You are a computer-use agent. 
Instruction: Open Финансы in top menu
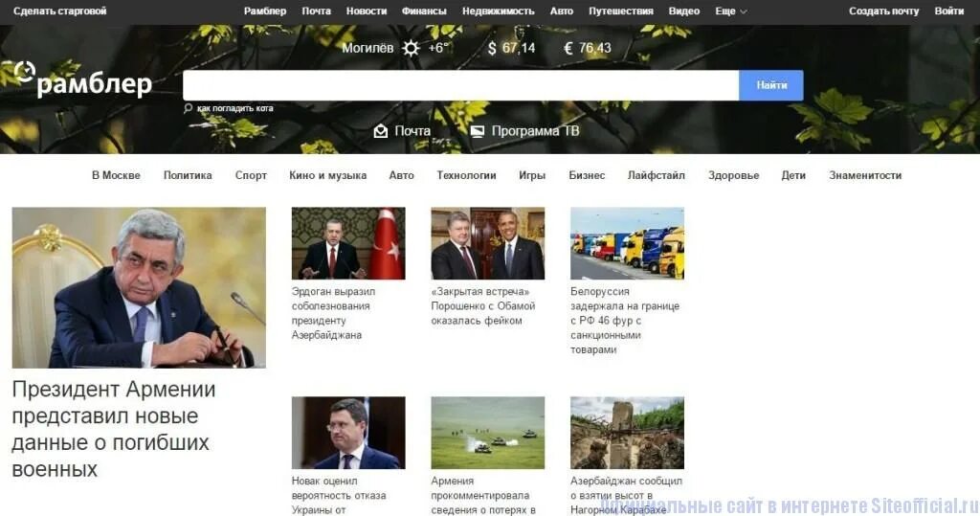point(424,11)
